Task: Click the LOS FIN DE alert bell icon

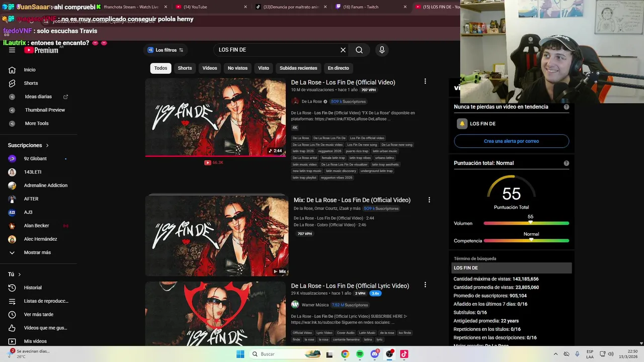Action: tap(462, 124)
